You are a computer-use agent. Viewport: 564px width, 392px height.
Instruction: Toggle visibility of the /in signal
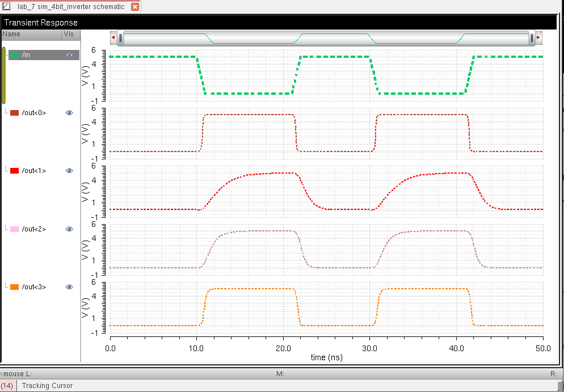pos(69,55)
